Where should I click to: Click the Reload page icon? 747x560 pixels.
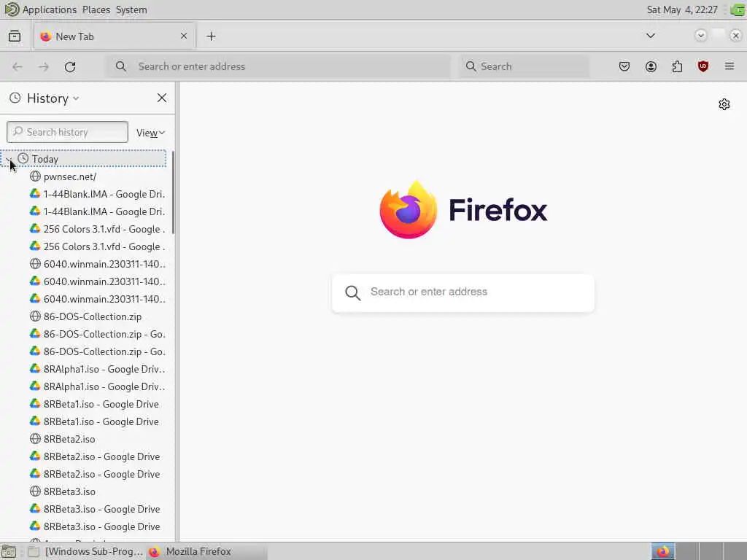click(70, 66)
